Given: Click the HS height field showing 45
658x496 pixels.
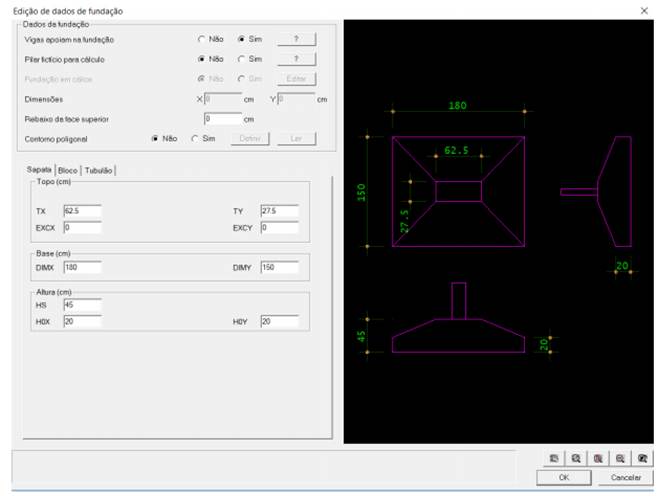Looking at the screenshot, I should pos(82,305).
